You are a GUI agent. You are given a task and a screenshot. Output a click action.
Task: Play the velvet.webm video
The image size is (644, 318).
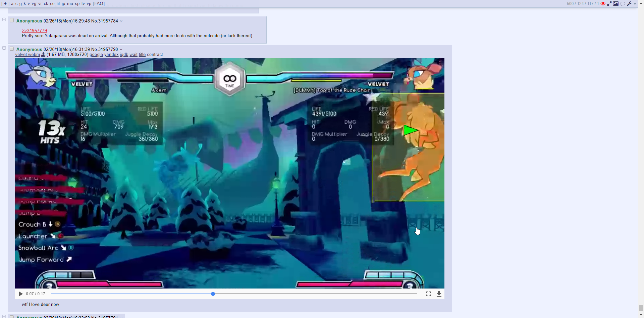21,294
